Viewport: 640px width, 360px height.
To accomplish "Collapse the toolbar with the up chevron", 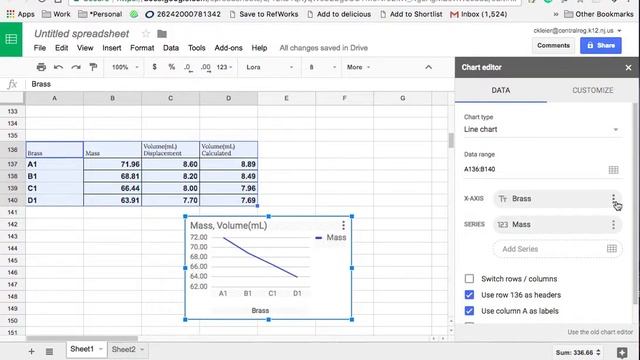I will (428, 67).
